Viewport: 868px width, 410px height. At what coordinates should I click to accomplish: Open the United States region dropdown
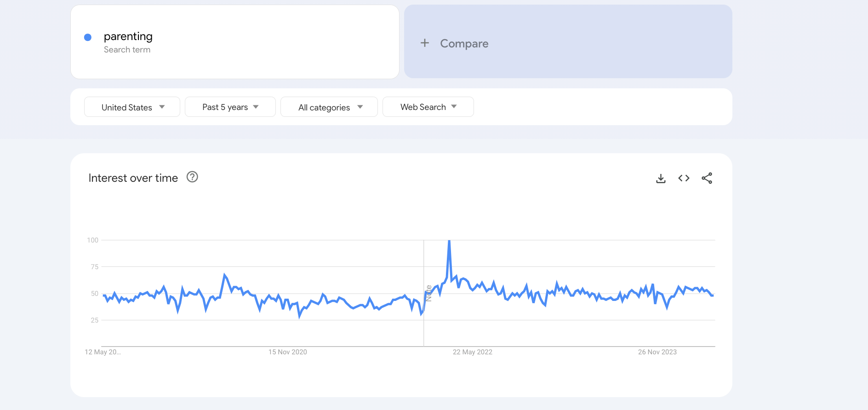click(x=132, y=107)
